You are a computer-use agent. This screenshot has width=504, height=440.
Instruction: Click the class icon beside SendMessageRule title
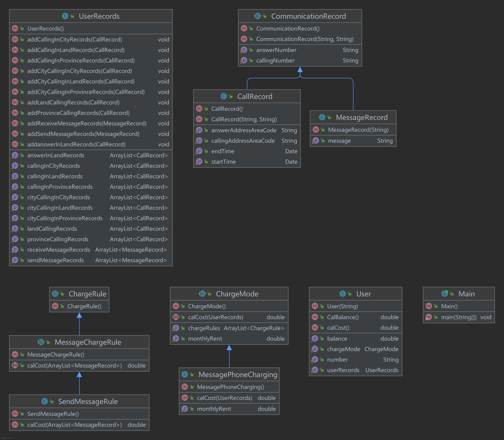[x=45, y=401]
